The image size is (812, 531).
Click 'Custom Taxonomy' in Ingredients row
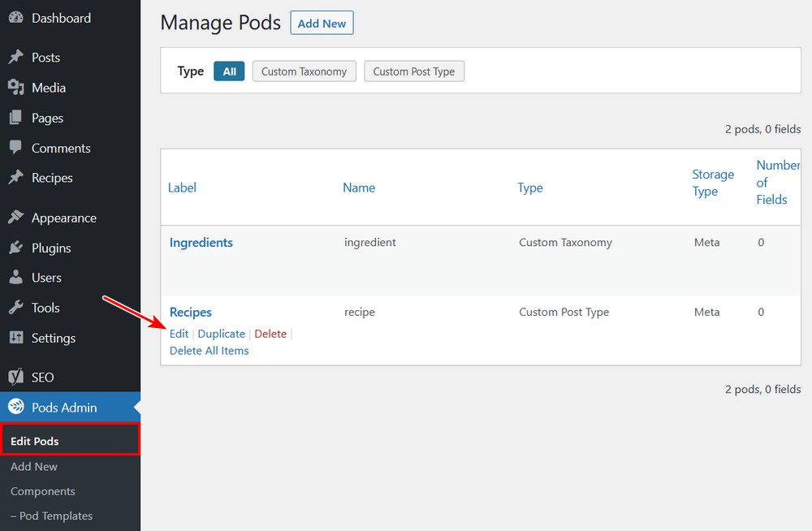[565, 242]
